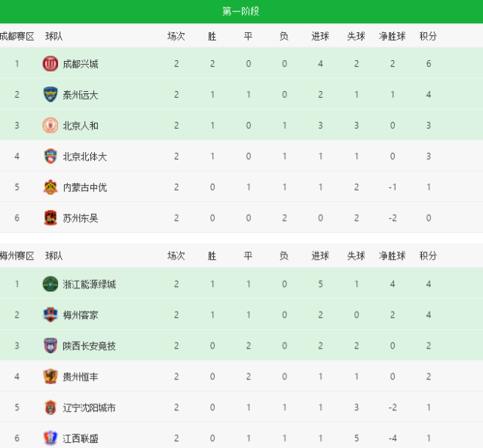Click the 陕西长安竞技 team logo
This screenshot has width=483, height=448.
pyautogui.click(x=50, y=346)
